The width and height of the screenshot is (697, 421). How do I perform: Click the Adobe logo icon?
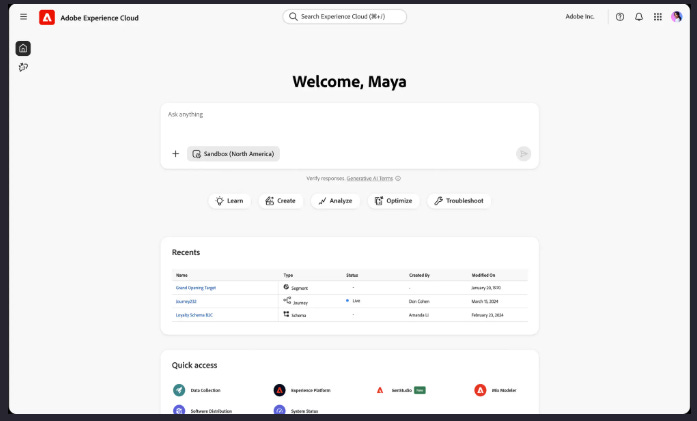point(47,17)
